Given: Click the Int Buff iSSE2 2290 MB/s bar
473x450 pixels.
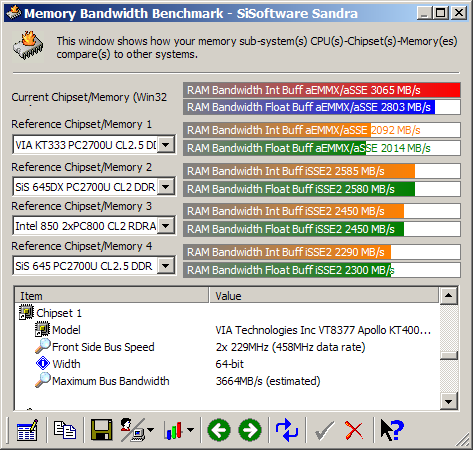Looking at the screenshot, I should (x=322, y=252).
